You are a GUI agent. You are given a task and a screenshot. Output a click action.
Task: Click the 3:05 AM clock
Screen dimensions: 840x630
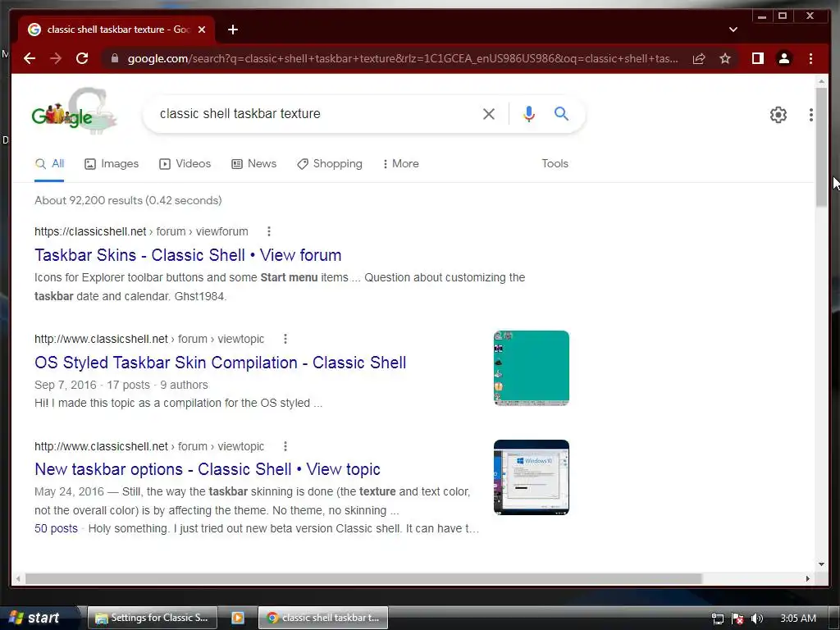click(x=797, y=619)
